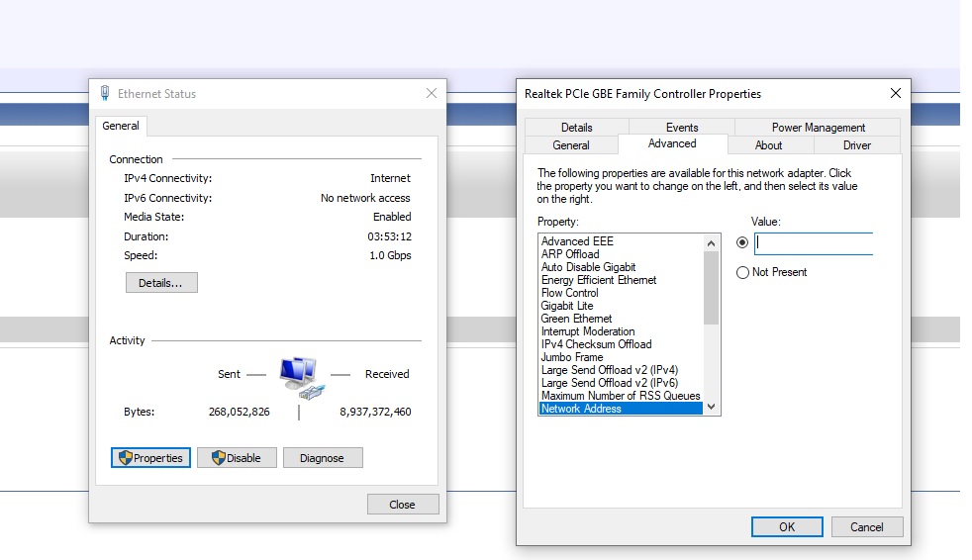Image resolution: width=972 pixels, height=560 pixels.
Task: Select Advanced EEE property
Action: [x=622, y=241]
